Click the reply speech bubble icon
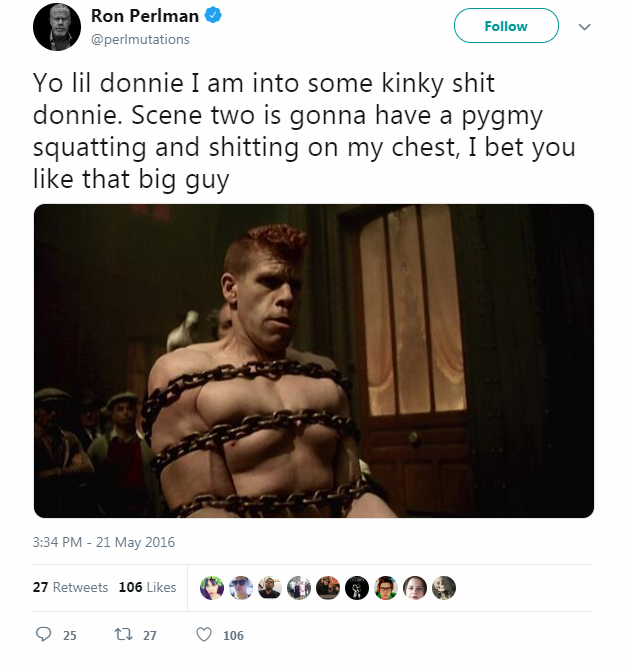This screenshot has width=628, height=666. [x=43, y=635]
